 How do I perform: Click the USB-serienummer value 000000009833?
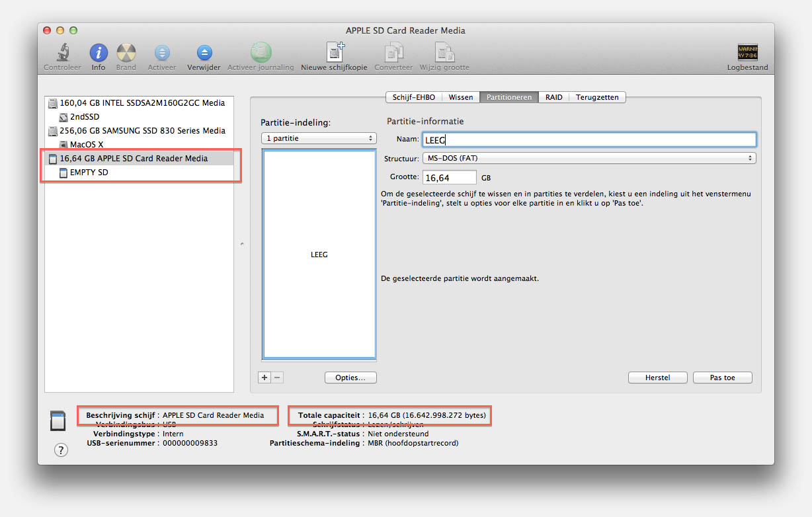coord(190,443)
